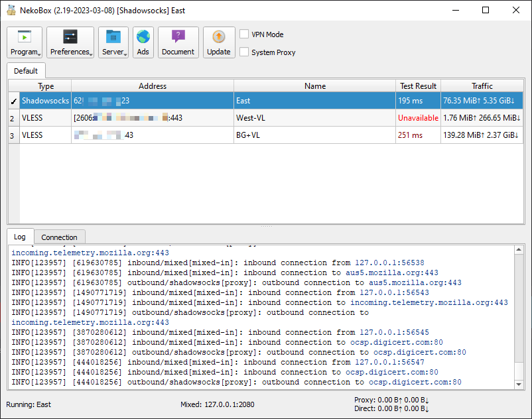The width and height of the screenshot is (532, 419).
Task: Click the NekoBox app icon in title bar
Action: 11,10
